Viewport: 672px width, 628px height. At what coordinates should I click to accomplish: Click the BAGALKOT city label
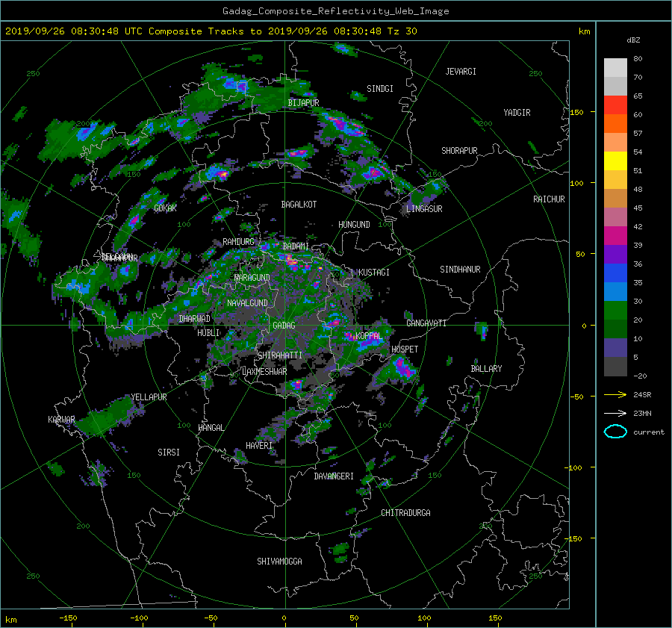[299, 205]
